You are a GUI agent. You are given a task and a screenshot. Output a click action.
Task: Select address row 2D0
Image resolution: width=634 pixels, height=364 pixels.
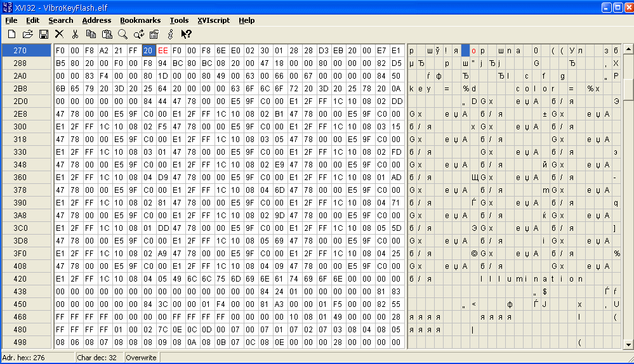click(x=27, y=101)
